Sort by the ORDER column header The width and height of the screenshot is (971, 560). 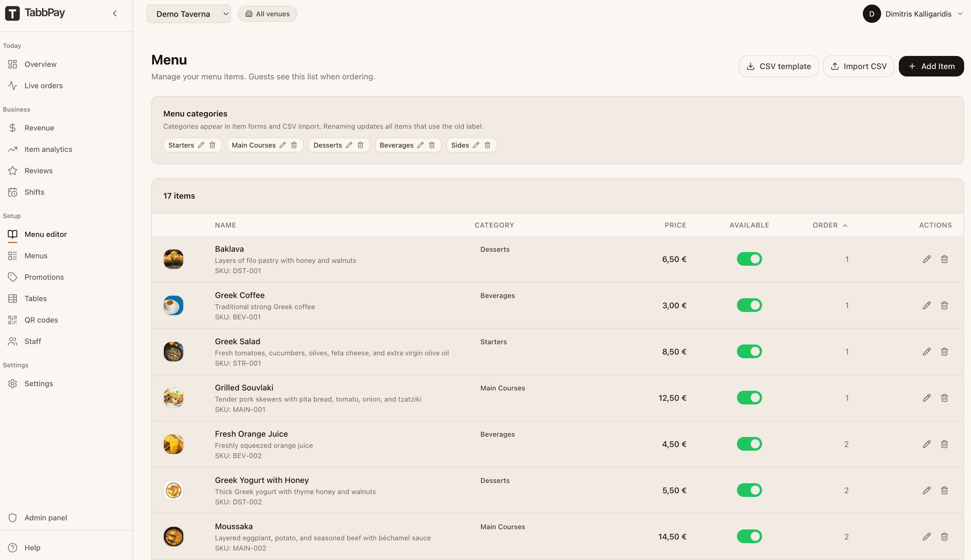[830, 225]
